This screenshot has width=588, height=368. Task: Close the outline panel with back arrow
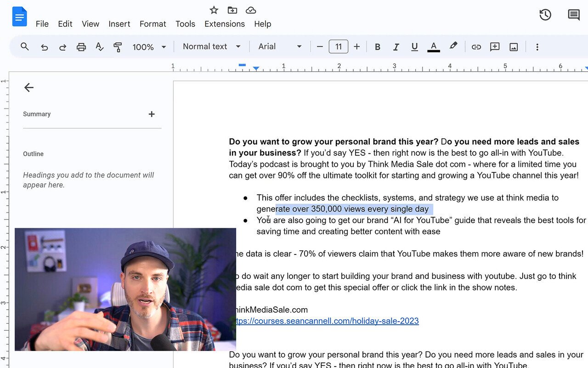tap(29, 87)
